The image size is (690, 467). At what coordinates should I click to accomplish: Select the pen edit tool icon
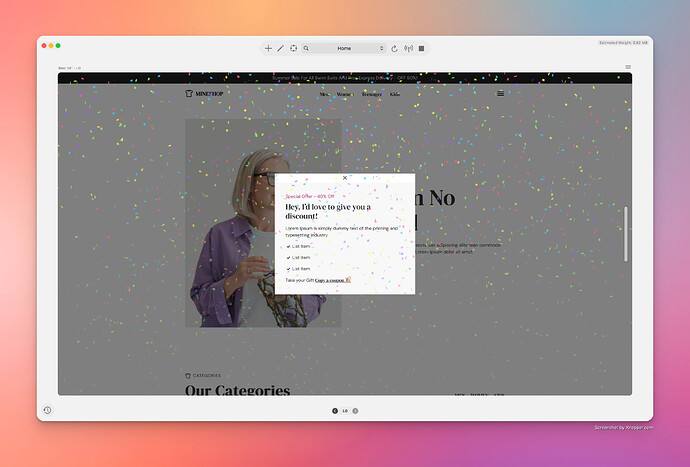click(280, 48)
